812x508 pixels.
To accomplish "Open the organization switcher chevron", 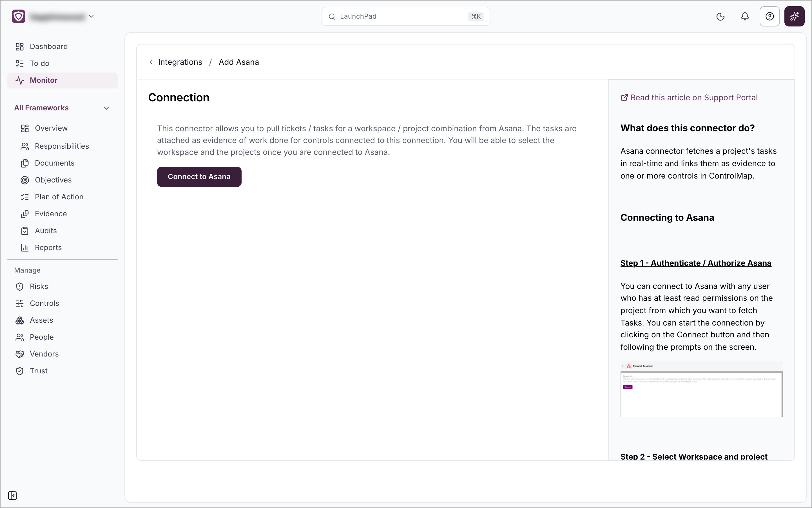I will [91, 16].
